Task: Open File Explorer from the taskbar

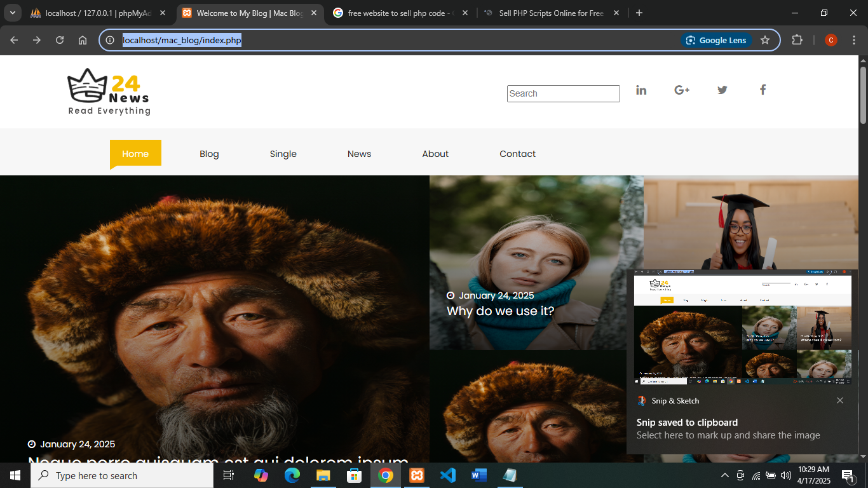Action: [x=323, y=475]
